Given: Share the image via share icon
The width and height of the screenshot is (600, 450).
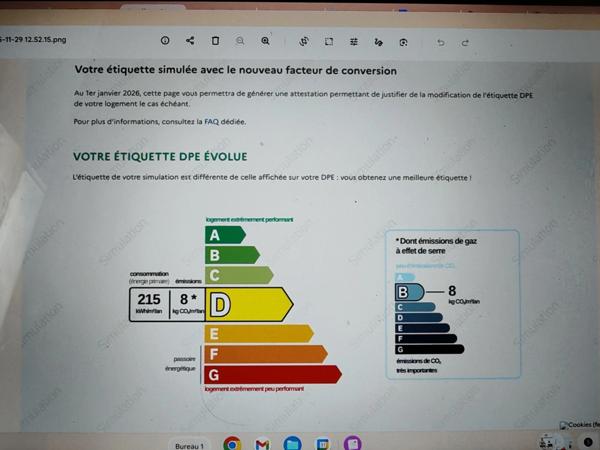Looking at the screenshot, I should [190, 41].
